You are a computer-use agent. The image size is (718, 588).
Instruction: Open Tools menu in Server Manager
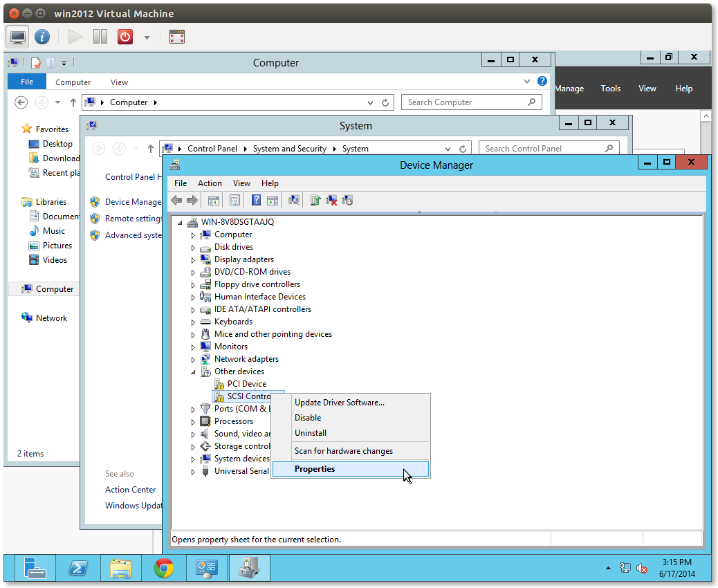click(610, 89)
